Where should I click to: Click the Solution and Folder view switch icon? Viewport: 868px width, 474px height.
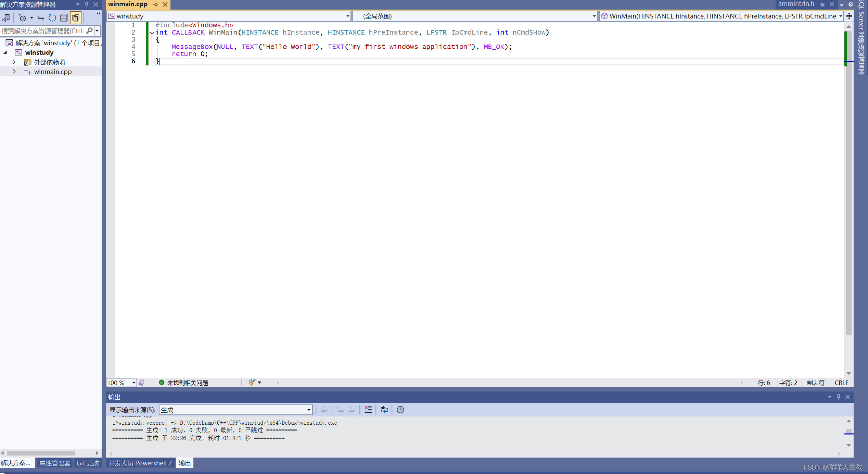click(x=6, y=18)
